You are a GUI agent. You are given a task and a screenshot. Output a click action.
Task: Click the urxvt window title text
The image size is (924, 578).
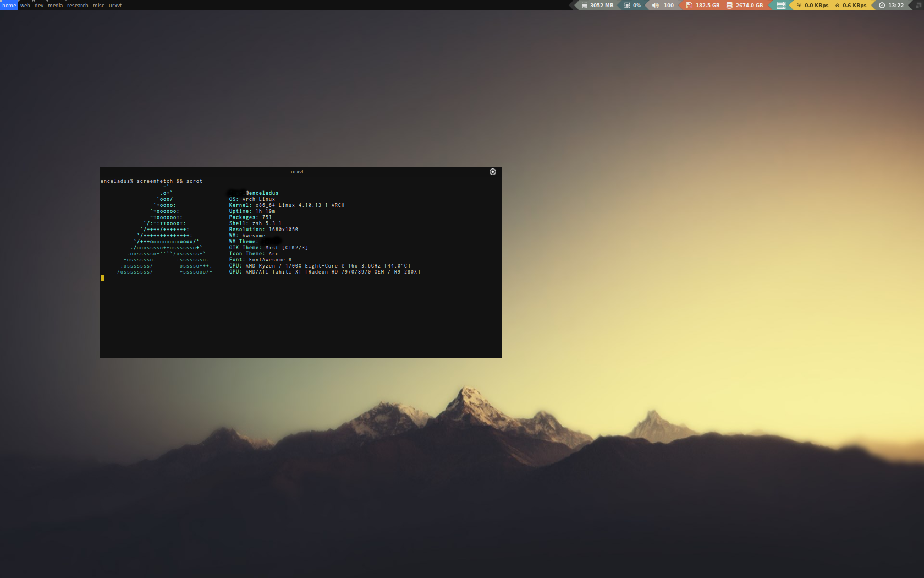point(297,172)
